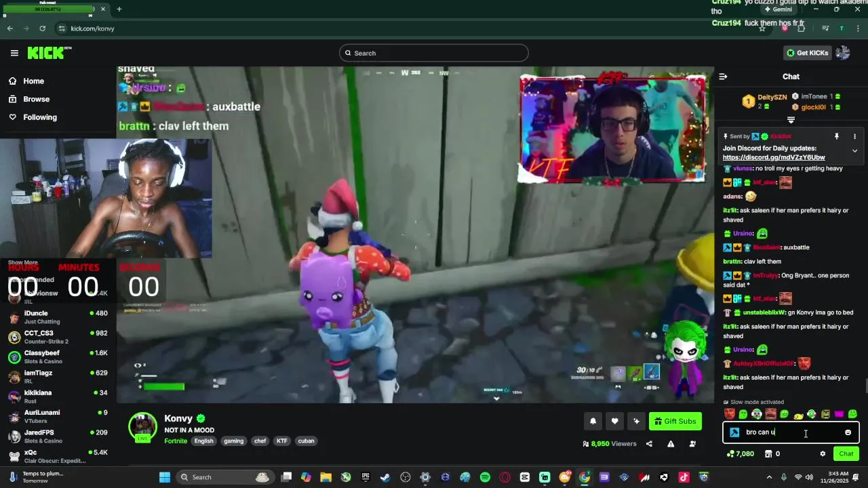Screen dimensions: 868x488
Task: Open File Explorer from the taskbar
Action: pyautogui.click(x=325, y=477)
